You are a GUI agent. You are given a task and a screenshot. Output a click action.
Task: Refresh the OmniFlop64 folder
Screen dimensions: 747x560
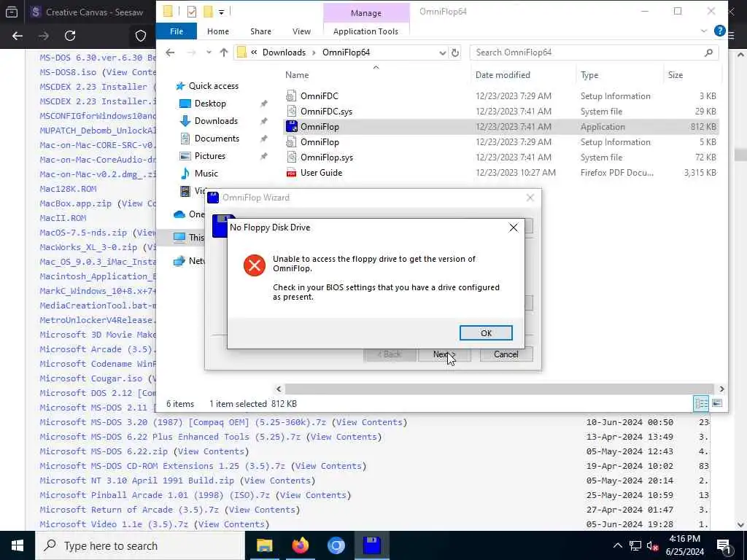(x=455, y=52)
